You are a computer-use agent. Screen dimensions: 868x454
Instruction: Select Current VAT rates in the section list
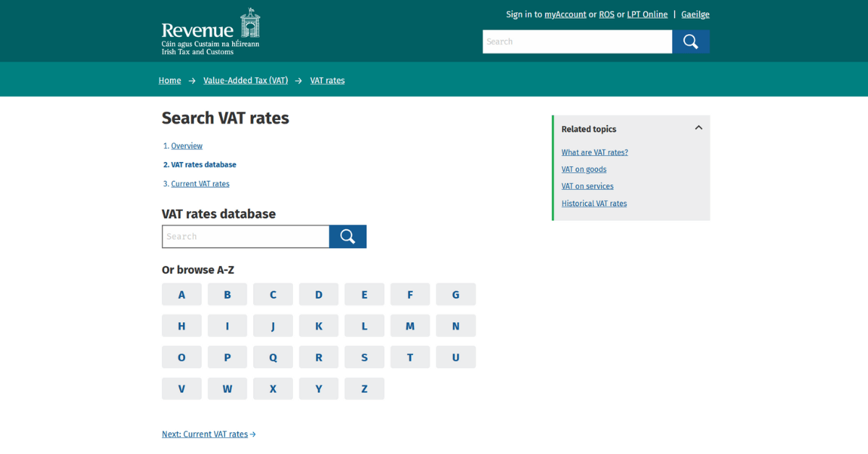[200, 184]
